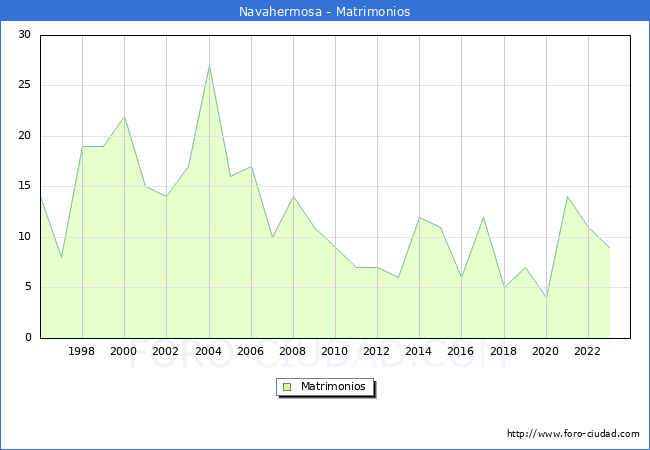Image resolution: width=650 pixels, height=450 pixels.
Task: Click the x-axis label 2016
Action: click(461, 351)
